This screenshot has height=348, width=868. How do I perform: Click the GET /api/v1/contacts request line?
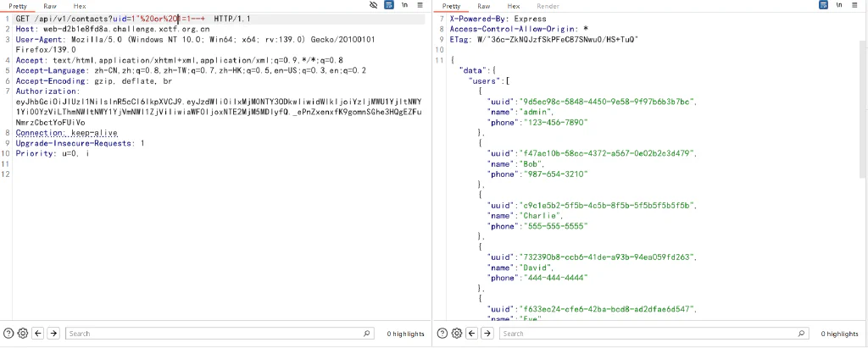[x=133, y=19]
